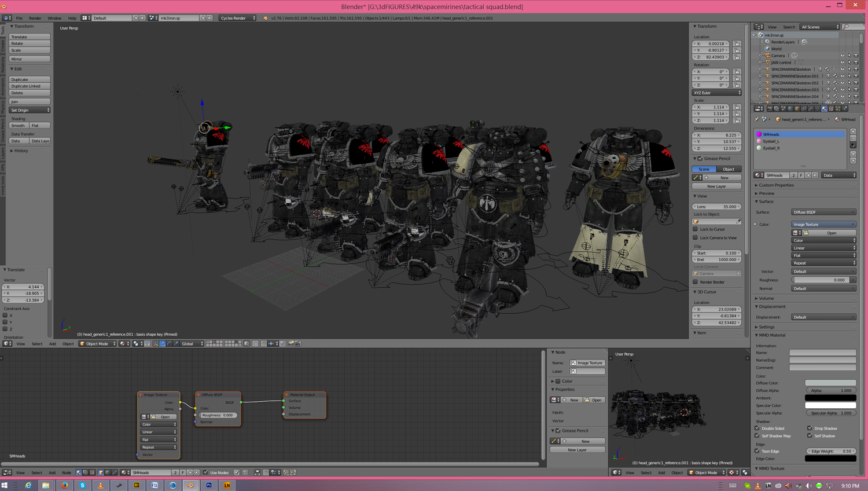Switch Grease Pencil to Object tab
Screen dimensions: 868x491
[729, 169]
